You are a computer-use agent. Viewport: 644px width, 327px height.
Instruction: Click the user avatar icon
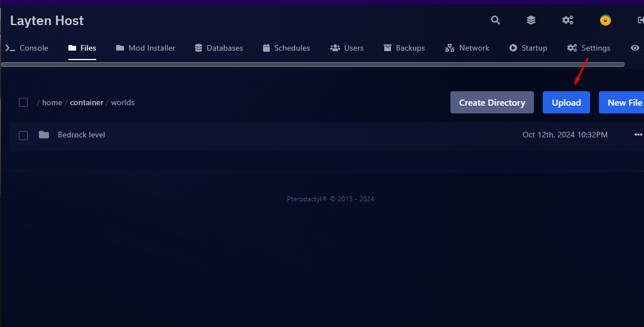605,21
